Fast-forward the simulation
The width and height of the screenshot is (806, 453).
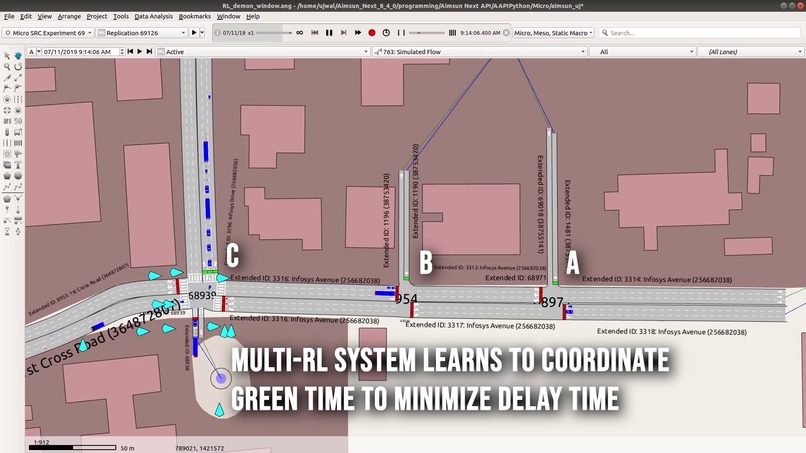click(x=358, y=32)
